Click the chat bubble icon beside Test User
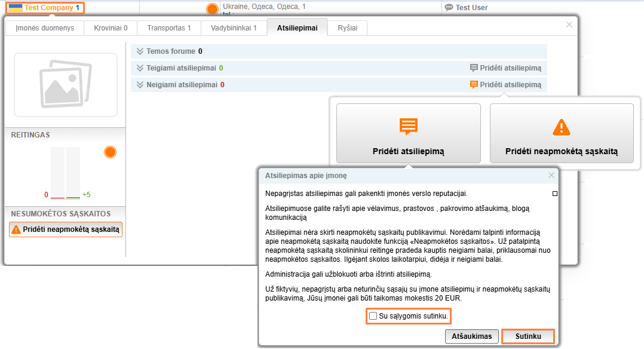 (x=449, y=8)
